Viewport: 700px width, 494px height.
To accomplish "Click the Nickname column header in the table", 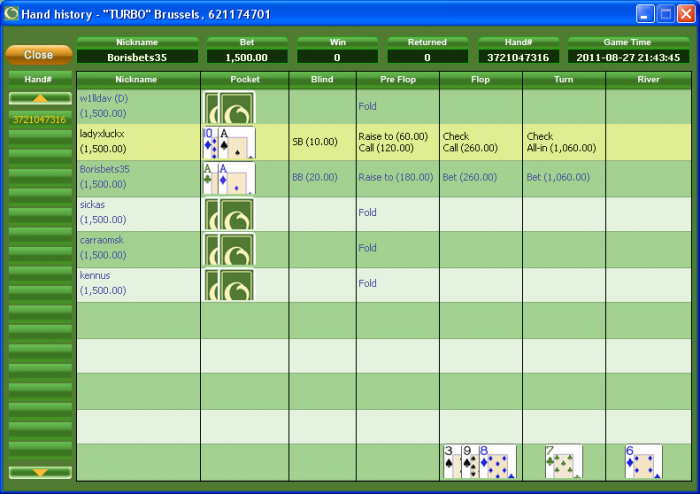I will pyautogui.click(x=138, y=79).
